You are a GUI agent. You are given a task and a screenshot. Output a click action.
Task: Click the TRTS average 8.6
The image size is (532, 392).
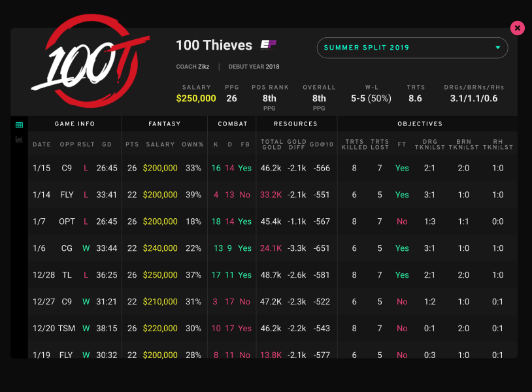[x=415, y=99]
